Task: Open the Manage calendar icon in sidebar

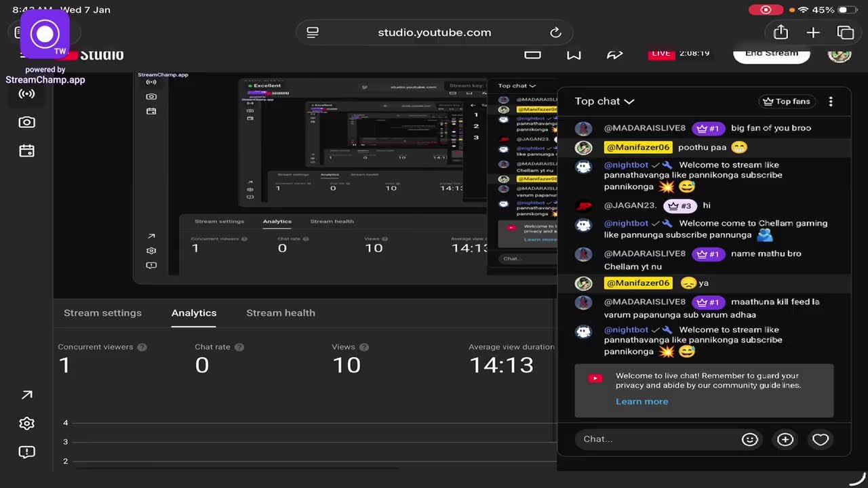Action: (x=26, y=150)
